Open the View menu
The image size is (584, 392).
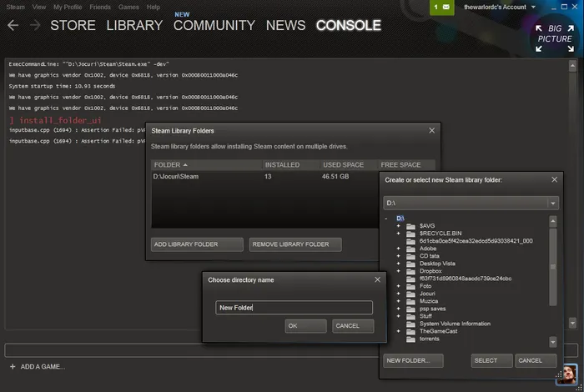click(x=38, y=7)
